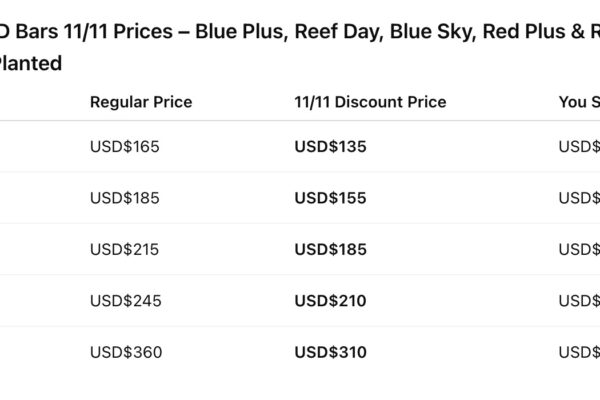The width and height of the screenshot is (600, 400).
Task: Click the bold USD$310 discount price
Action: pos(330,352)
